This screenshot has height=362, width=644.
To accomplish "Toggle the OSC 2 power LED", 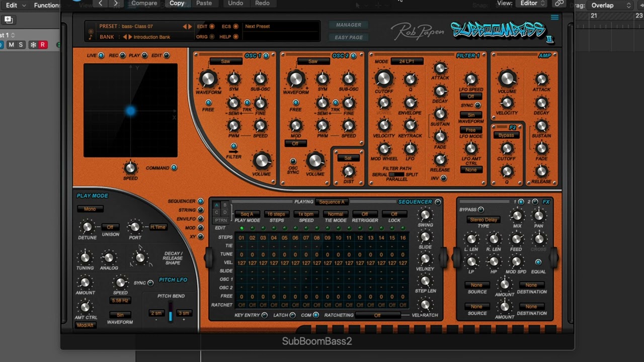I will [x=354, y=56].
